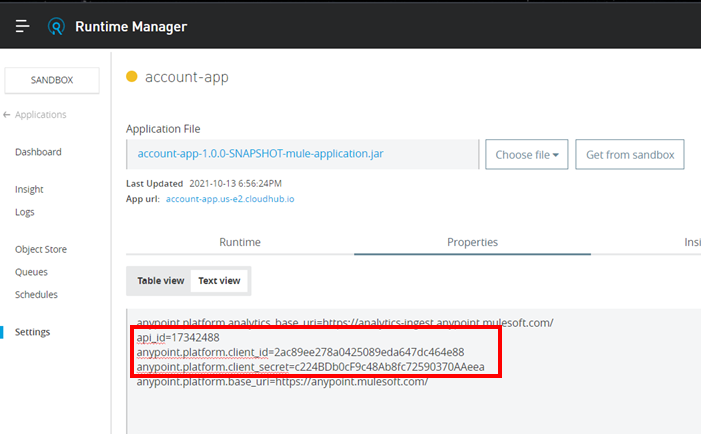701x434 pixels.
Task: Open Schedules in the sidebar
Action: pyautogui.click(x=36, y=295)
